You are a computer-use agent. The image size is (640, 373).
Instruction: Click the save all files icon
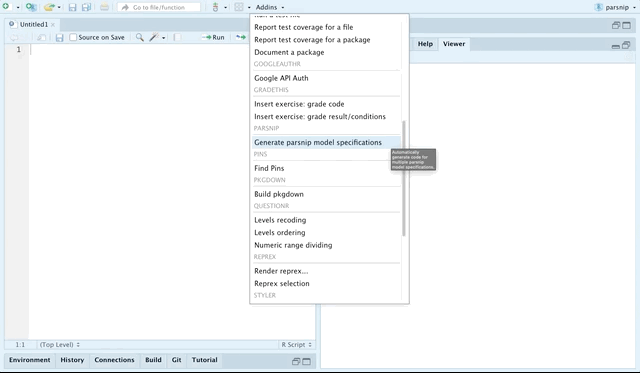[86, 7]
